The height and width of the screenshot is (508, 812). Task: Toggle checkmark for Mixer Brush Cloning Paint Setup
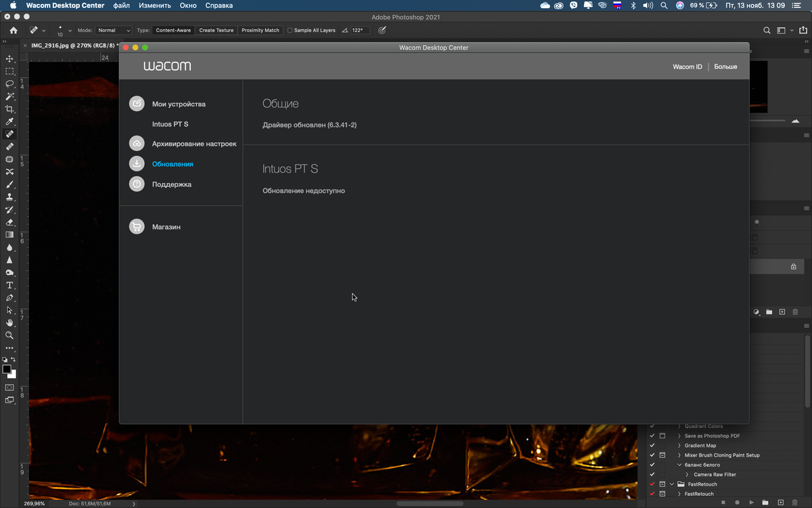point(652,455)
